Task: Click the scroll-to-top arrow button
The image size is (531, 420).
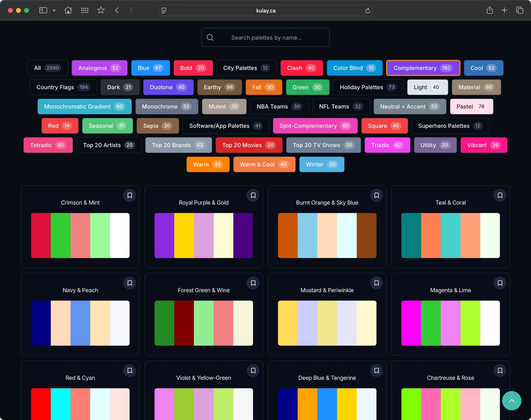Action: [x=512, y=401]
